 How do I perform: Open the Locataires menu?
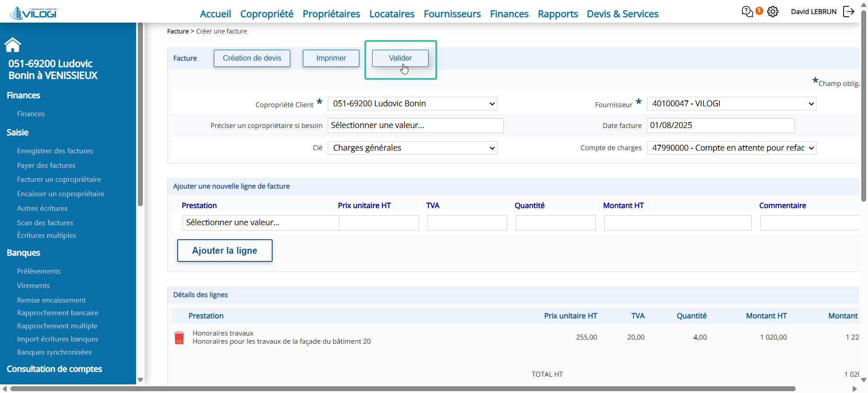pyautogui.click(x=392, y=14)
